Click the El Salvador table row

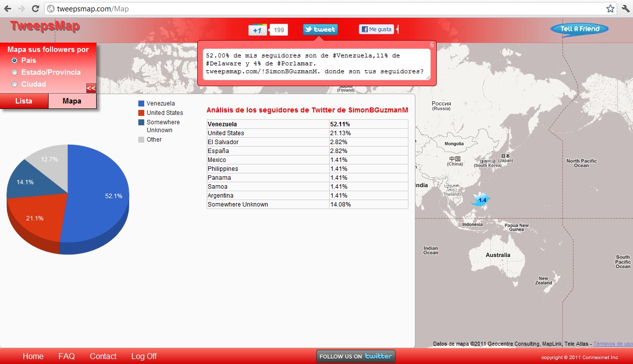click(x=307, y=142)
